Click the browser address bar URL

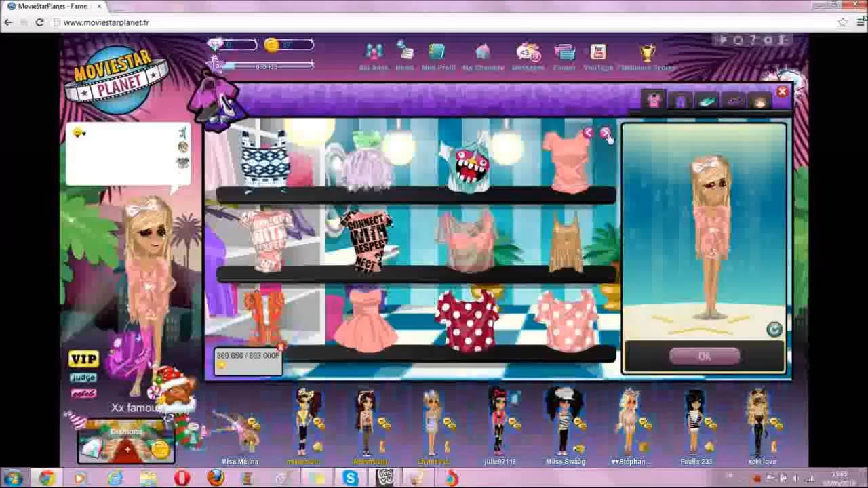106,22
